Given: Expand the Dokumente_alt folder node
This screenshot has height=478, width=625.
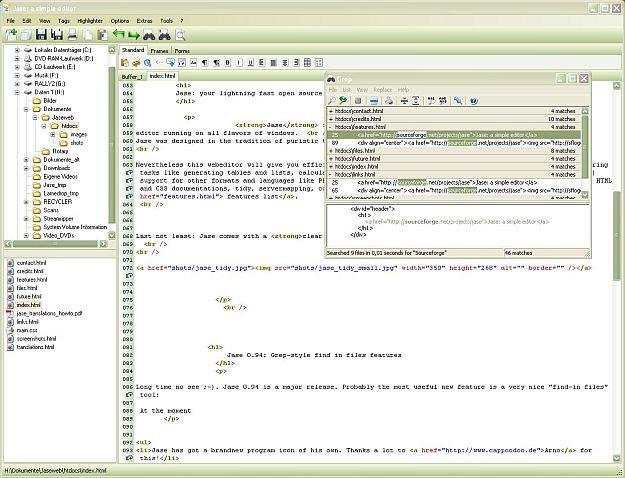Looking at the screenshot, I should coord(24,160).
